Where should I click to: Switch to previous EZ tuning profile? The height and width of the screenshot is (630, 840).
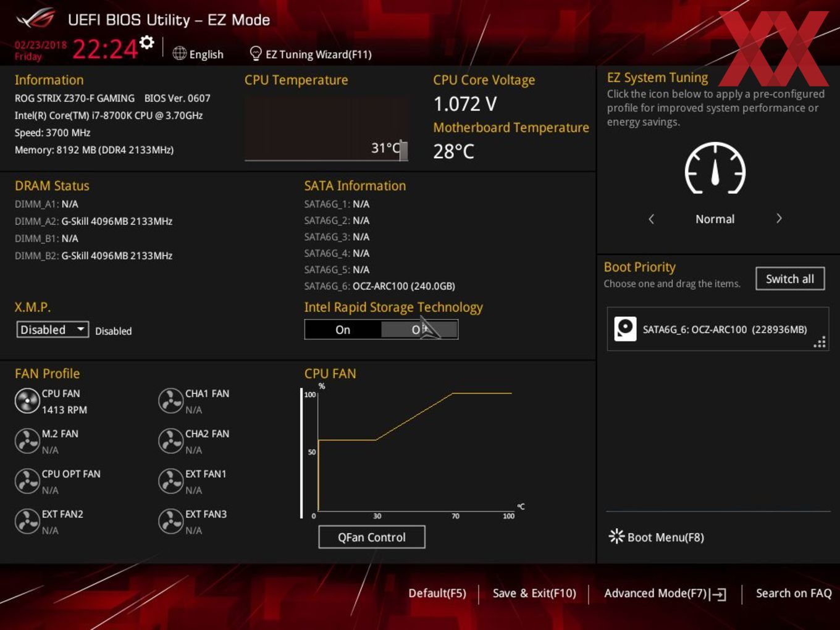coord(651,219)
